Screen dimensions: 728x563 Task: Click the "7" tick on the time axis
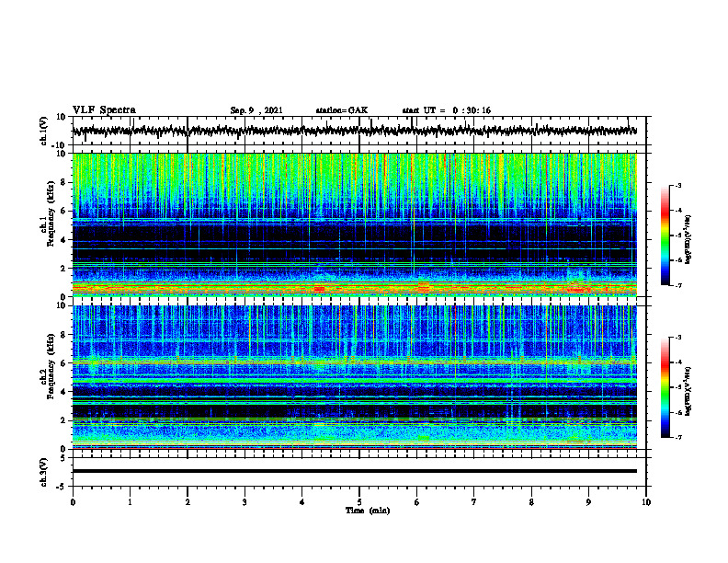click(x=474, y=502)
